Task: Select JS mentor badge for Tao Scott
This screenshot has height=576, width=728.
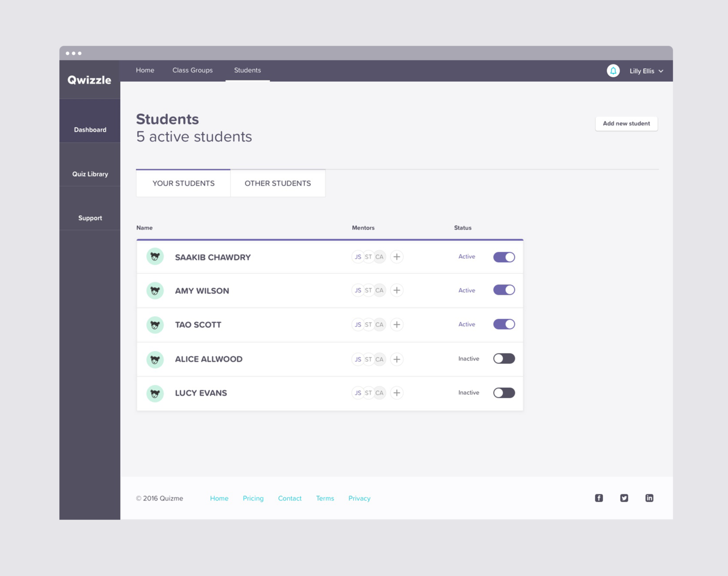Action: [x=358, y=324]
